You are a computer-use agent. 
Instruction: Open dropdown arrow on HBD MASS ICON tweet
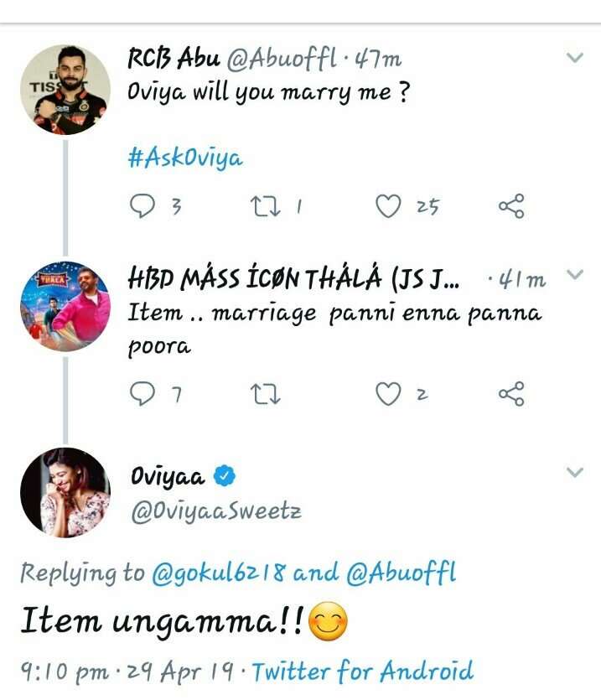[x=574, y=275]
